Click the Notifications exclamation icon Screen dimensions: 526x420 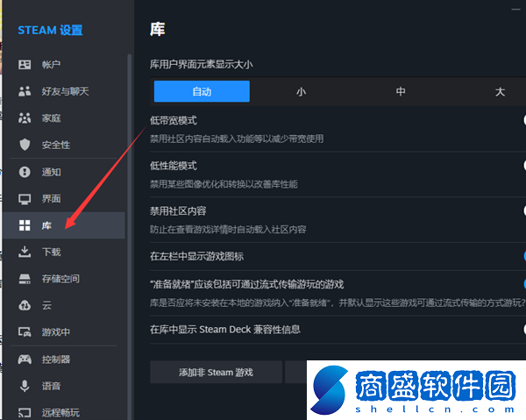coord(25,172)
